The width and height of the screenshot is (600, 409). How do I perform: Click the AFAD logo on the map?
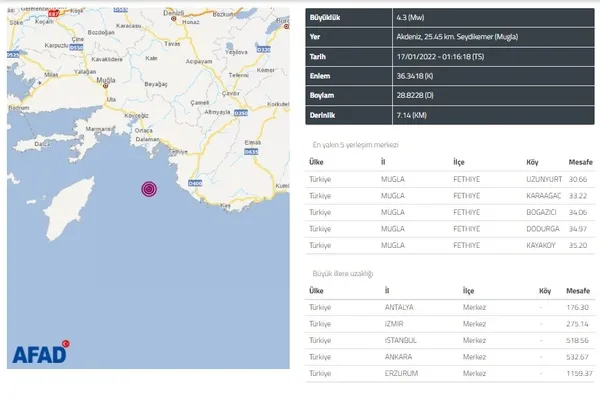tap(40, 353)
